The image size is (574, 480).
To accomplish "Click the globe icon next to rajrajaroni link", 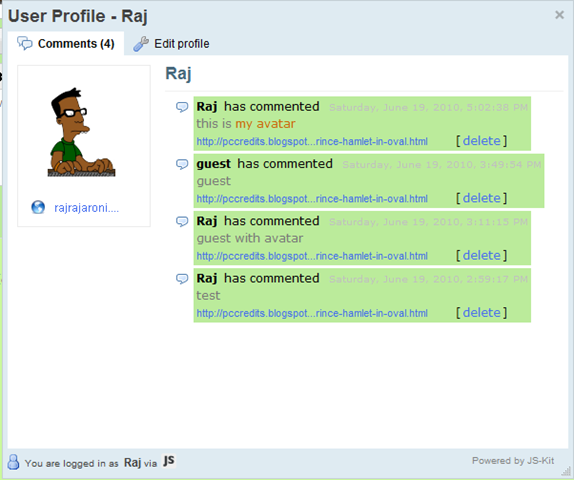I will 38,207.
